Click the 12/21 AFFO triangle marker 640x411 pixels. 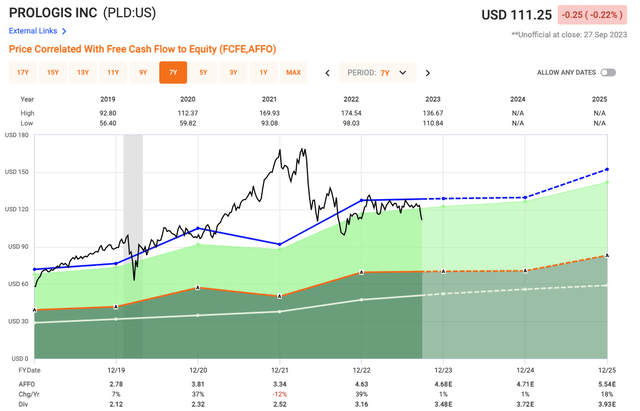278,296
